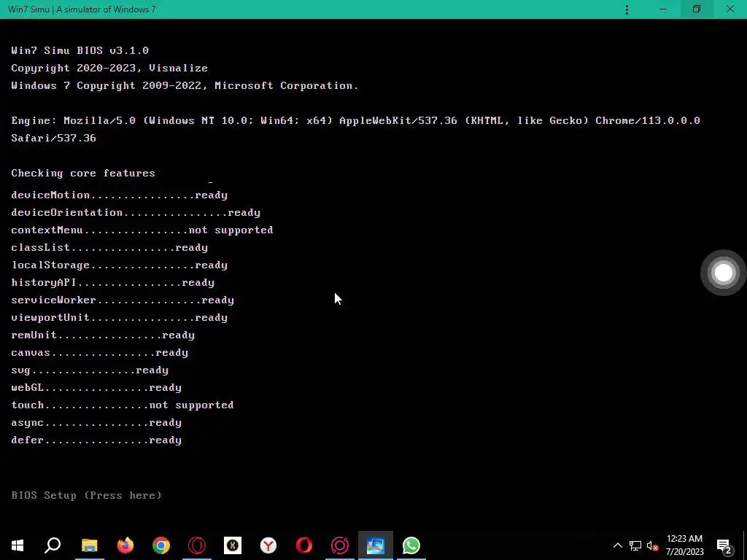The height and width of the screenshot is (560, 747).
Task: Click the touch not supported line
Action: (x=123, y=405)
